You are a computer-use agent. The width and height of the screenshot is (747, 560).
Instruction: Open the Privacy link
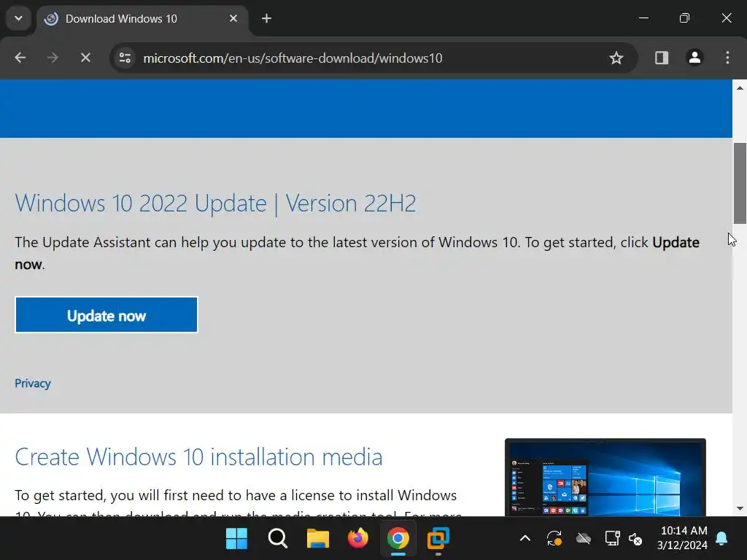click(x=32, y=384)
